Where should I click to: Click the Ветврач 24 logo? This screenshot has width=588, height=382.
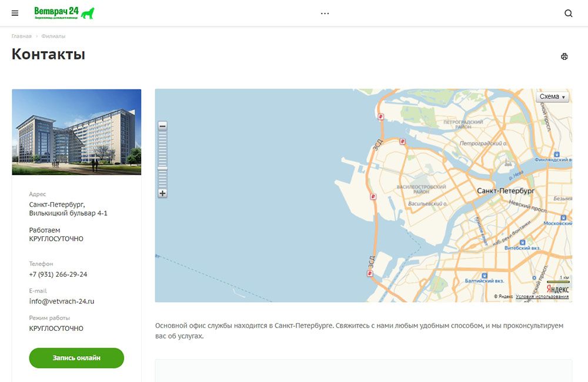(x=64, y=13)
